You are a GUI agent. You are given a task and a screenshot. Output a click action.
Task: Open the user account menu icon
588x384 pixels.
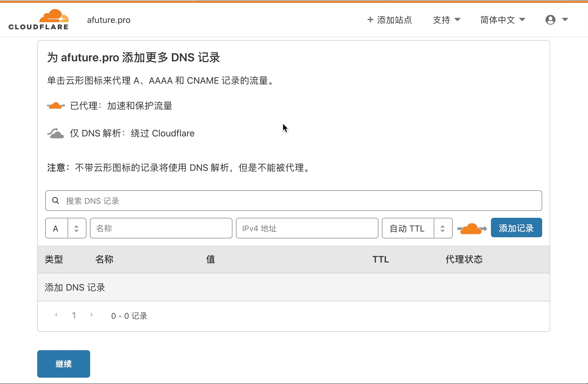click(x=550, y=20)
